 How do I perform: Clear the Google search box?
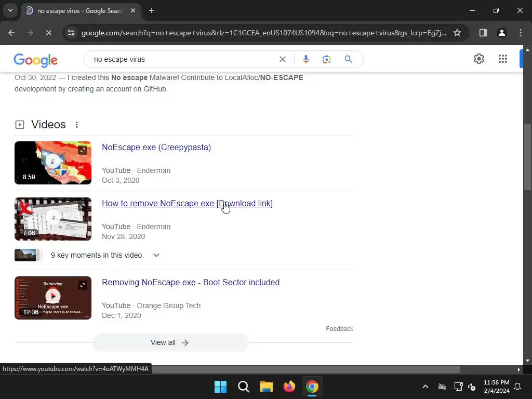(x=282, y=59)
